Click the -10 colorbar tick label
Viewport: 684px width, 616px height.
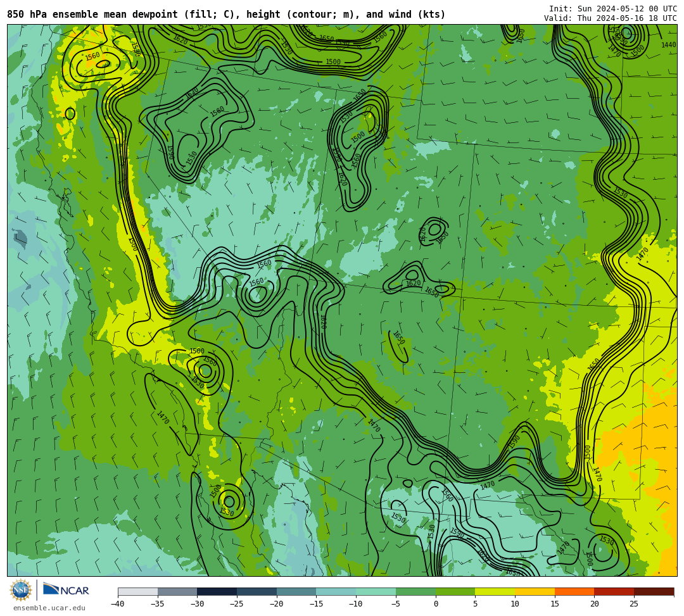(355, 604)
